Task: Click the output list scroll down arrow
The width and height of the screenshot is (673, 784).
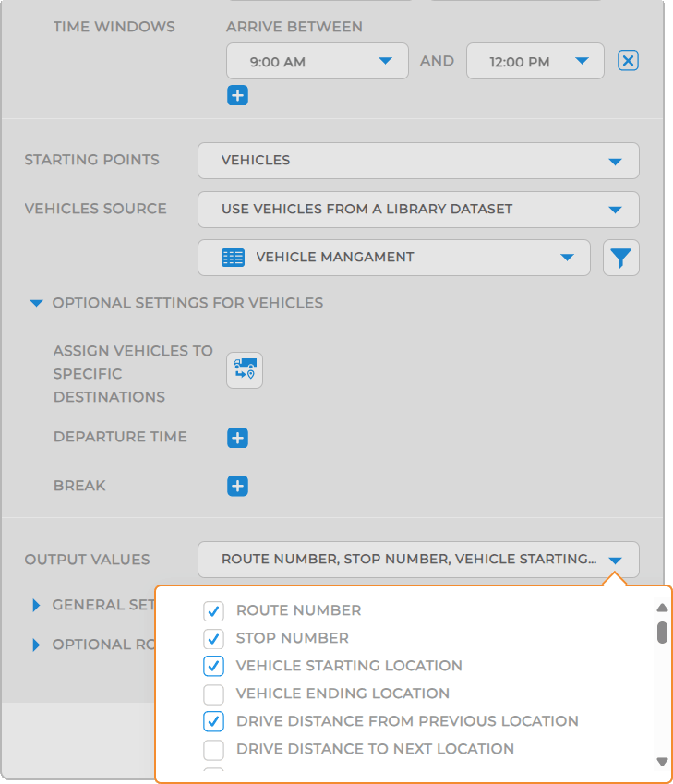Action: (x=662, y=762)
